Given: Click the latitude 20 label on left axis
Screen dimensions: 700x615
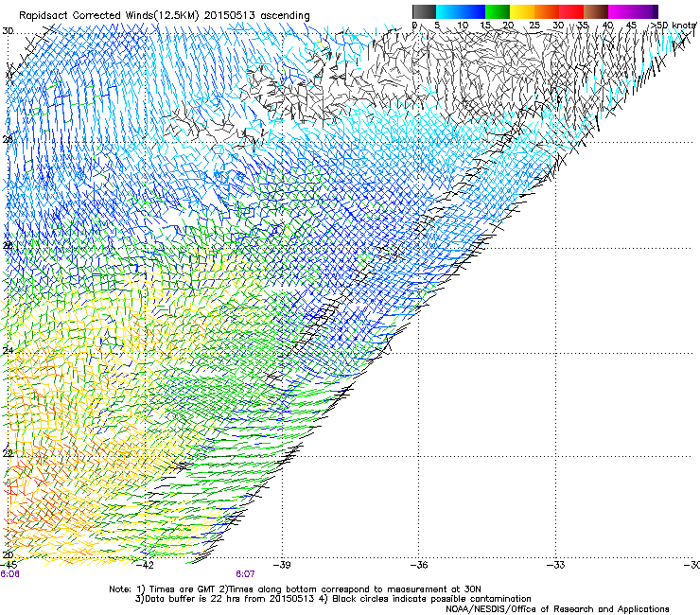Looking at the screenshot, I should pyautogui.click(x=8, y=555).
